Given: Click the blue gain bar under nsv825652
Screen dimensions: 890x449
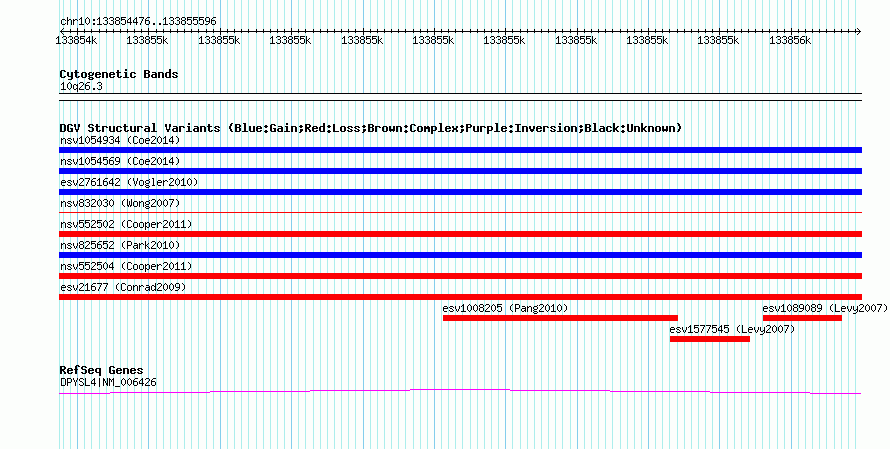Looking at the screenshot, I should pos(460,255).
